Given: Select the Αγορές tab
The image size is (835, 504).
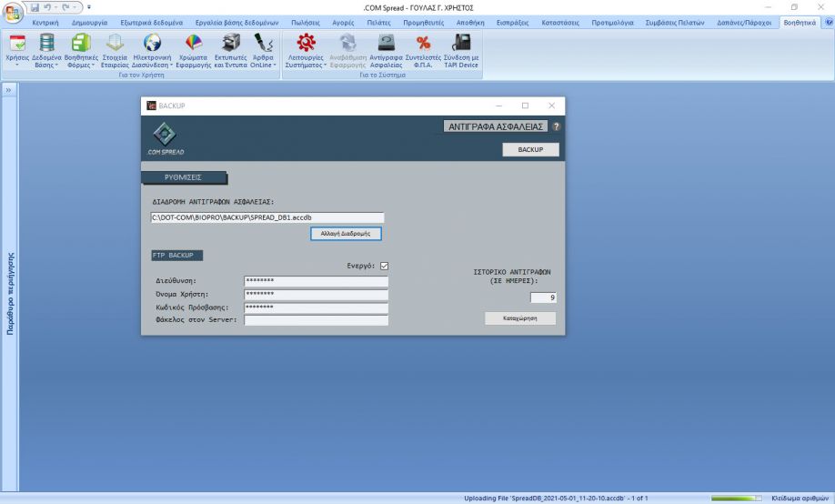Looking at the screenshot, I should pyautogui.click(x=343, y=23).
